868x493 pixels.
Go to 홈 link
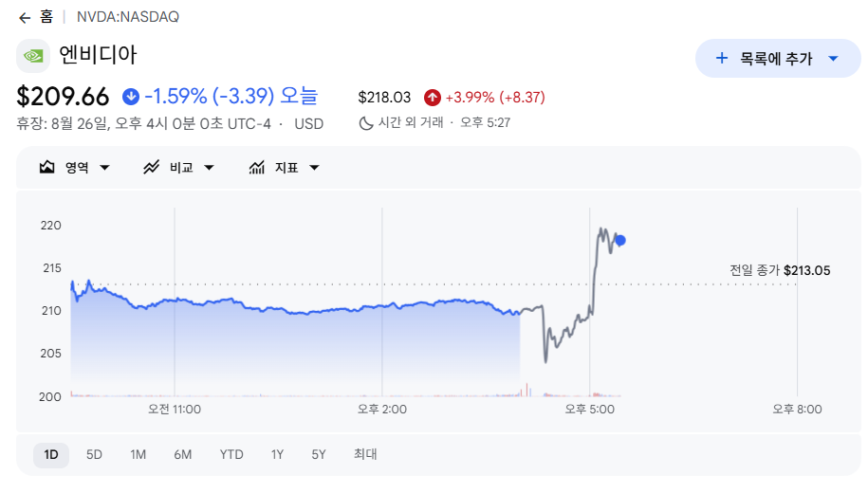point(46,17)
